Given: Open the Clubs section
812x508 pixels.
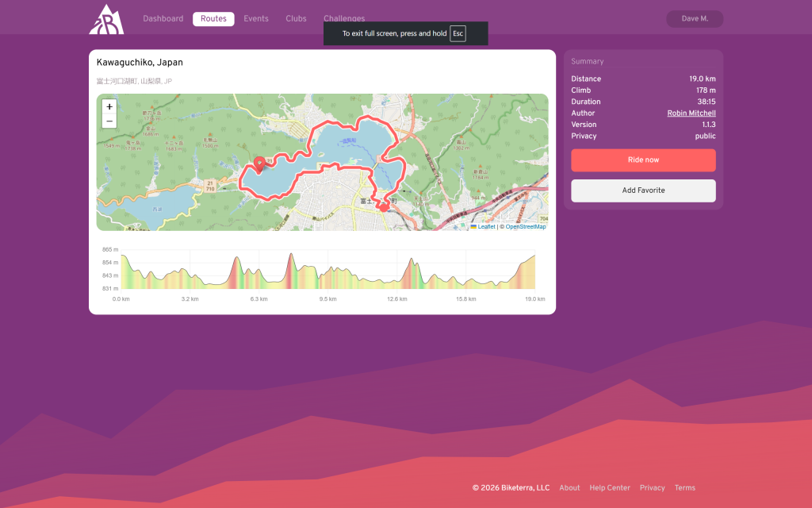Looking at the screenshot, I should tap(296, 19).
